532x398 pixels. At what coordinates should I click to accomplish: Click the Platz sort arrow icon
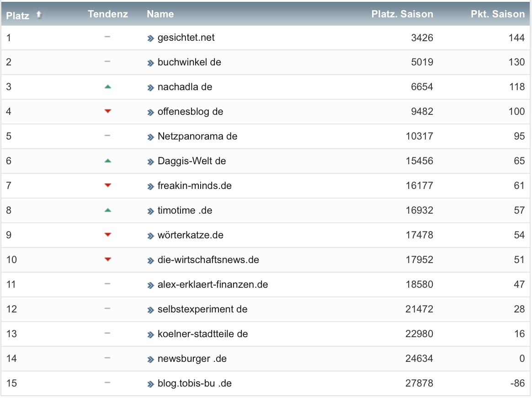[x=39, y=15]
